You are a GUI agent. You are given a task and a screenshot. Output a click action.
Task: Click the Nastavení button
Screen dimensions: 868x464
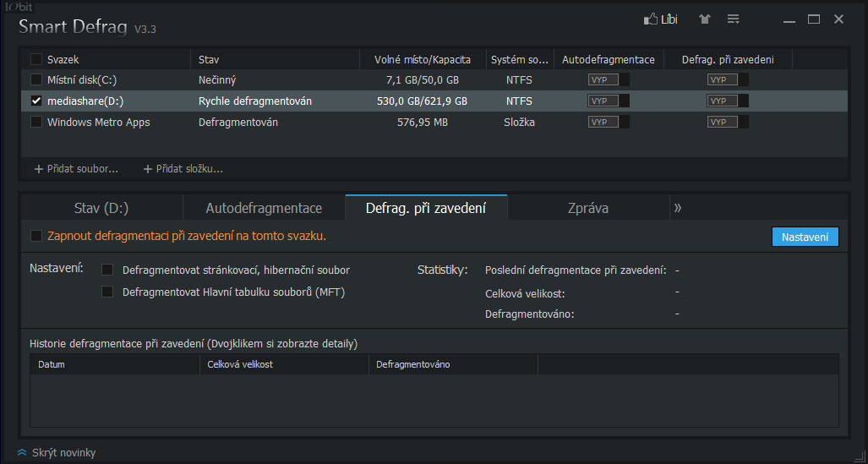tap(805, 237)
